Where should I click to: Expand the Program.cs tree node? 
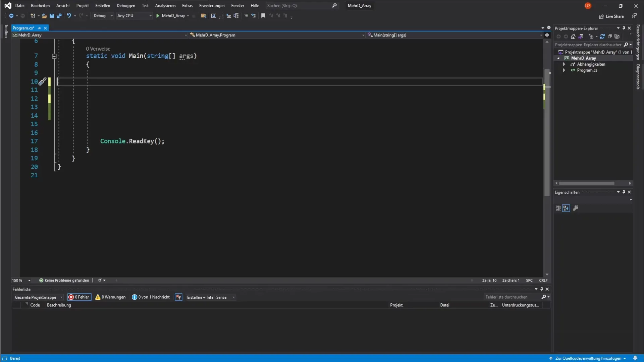click(x=564, y=70)
